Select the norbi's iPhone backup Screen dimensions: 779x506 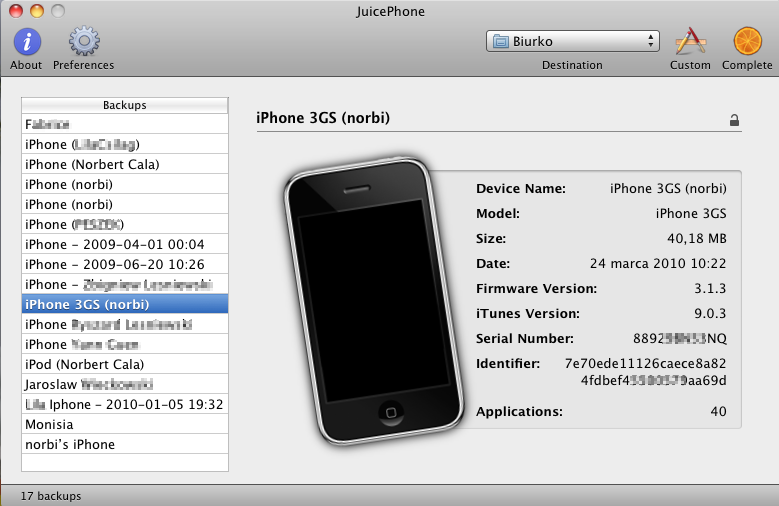tap(125, 444)
